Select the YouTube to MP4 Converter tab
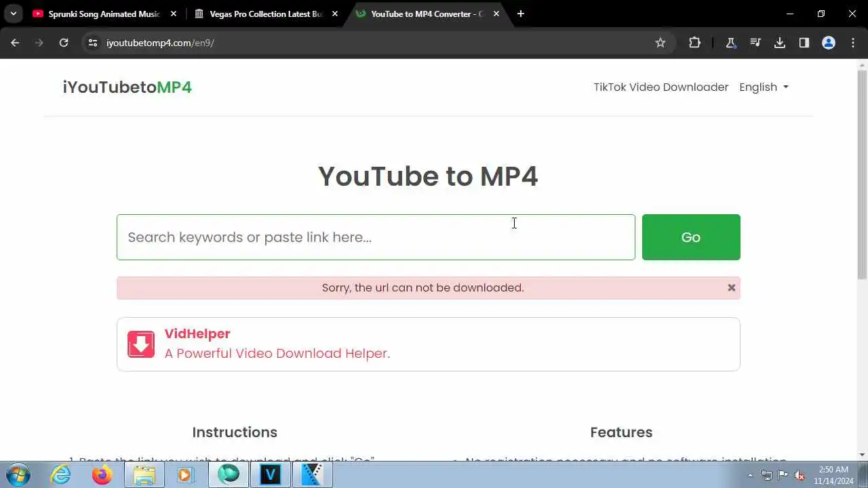 427,14
